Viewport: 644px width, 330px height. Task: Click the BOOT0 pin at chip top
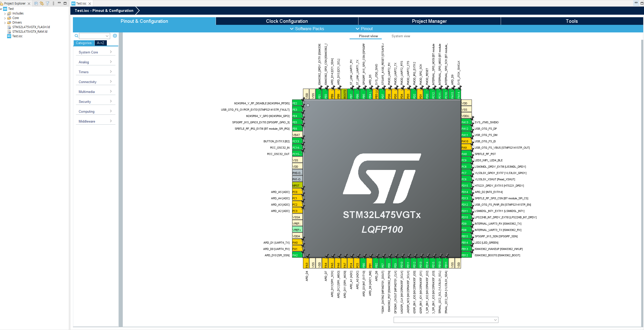click(344, 94)
